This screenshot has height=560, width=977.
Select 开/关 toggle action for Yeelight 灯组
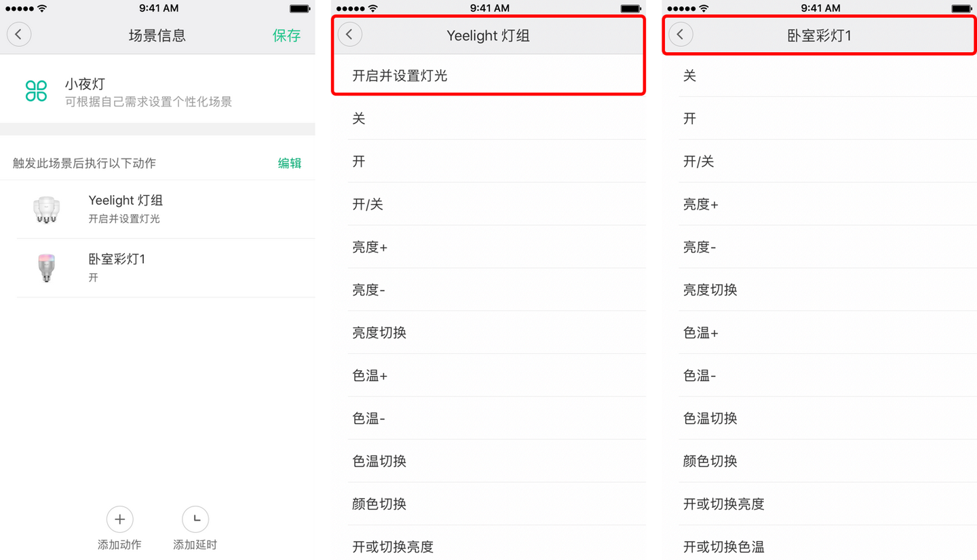pyautogui.click(x=497, y=204)
